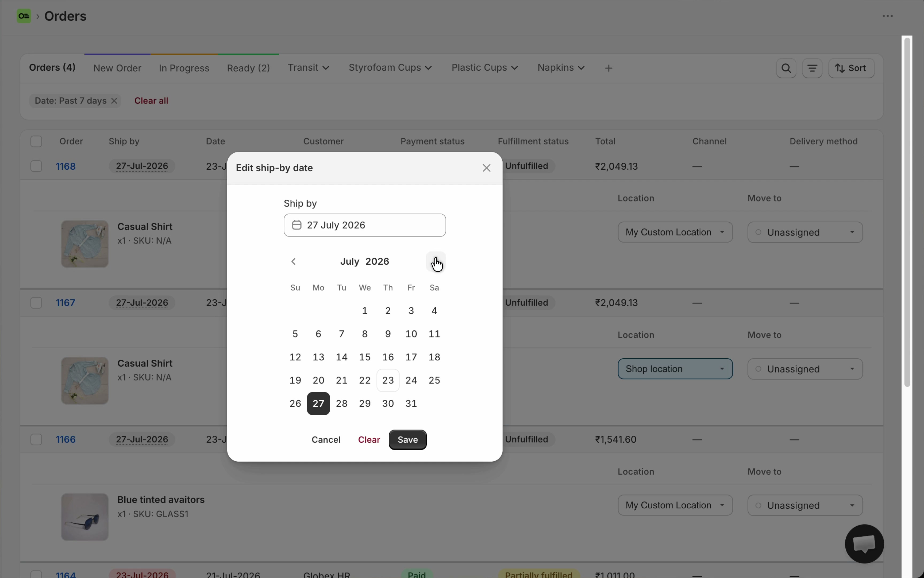The width and height of the screenshot is (924, 578).
Task: Open order 1167 link
Action: coord(66,303)
